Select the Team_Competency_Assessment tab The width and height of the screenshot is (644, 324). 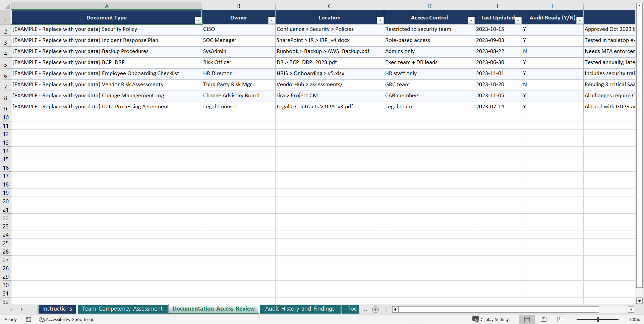[x=122, y=309]
